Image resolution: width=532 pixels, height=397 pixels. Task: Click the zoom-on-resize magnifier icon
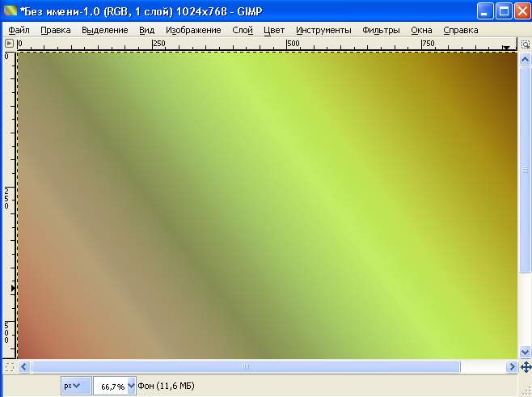[x=526, y=44]
